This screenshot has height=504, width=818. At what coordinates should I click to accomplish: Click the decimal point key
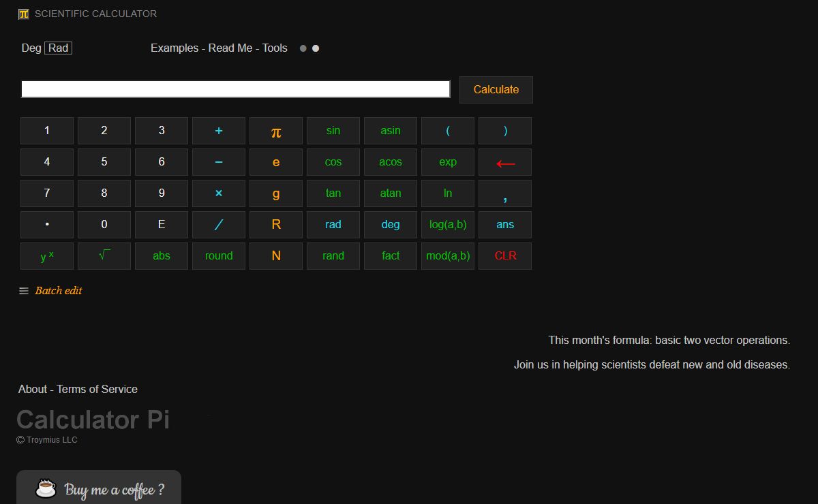[x=47, y=225]
